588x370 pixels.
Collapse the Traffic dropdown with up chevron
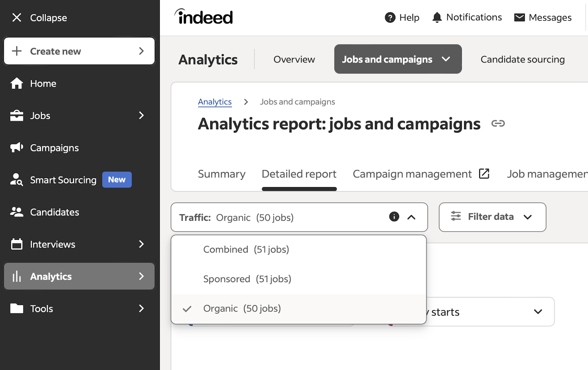point(411,217)
